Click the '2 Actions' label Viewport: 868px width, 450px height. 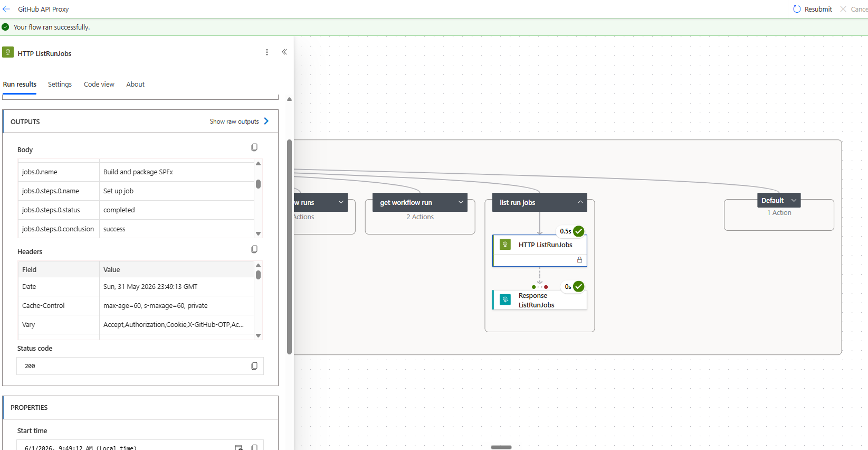point(420,217)
